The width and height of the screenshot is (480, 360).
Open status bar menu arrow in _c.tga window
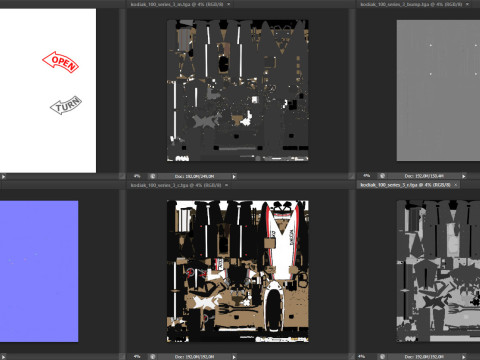pyautogui.click(x=234, y=357)
